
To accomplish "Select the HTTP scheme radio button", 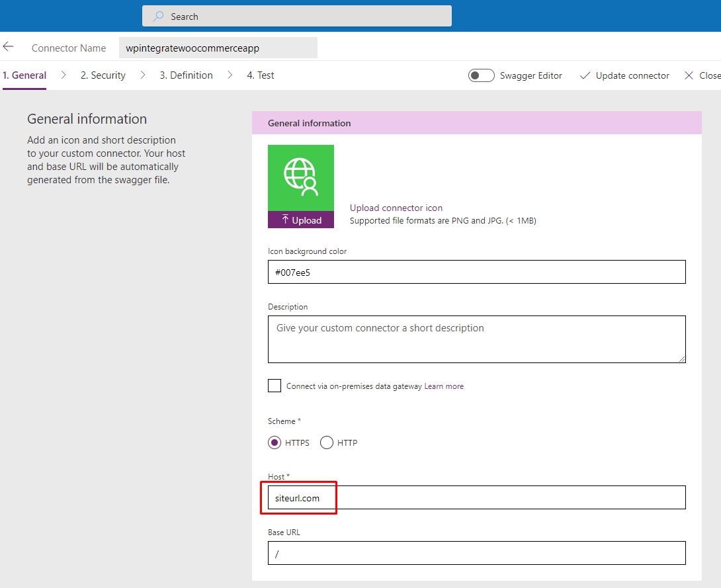I will pos(327,442).
